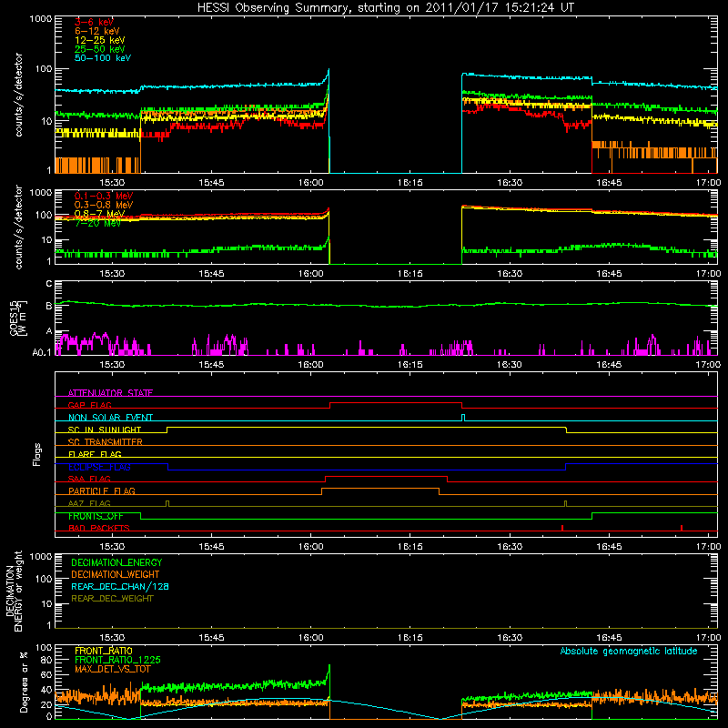Click the 25-50 keV legend entry
Image resolution: width=728 pixels, height=728 pixels.
coord(100,49)
